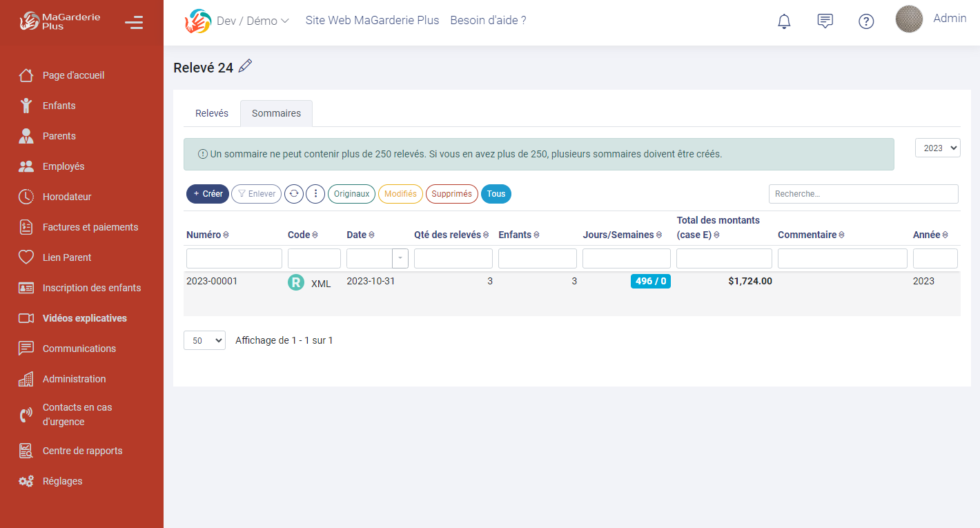Toggle the Originaux filter
This screenshot has width=980, height=528.
(351, 194)
